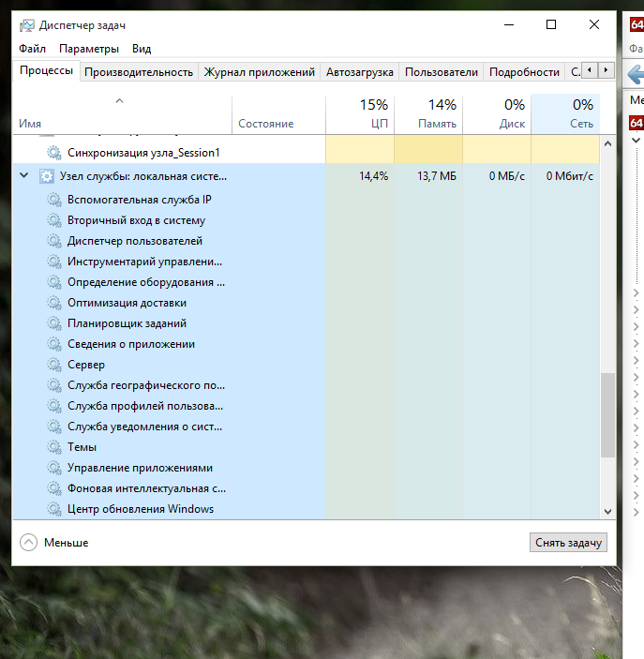Click the gear icon beside Темы
Screen dimensions: 644x659
tap(54, 447)
